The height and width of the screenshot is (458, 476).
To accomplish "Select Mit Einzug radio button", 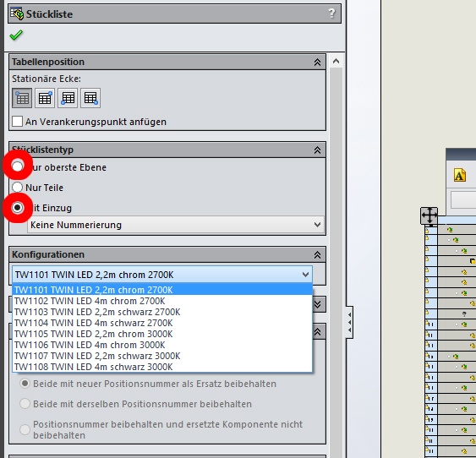I will [17, 208].
